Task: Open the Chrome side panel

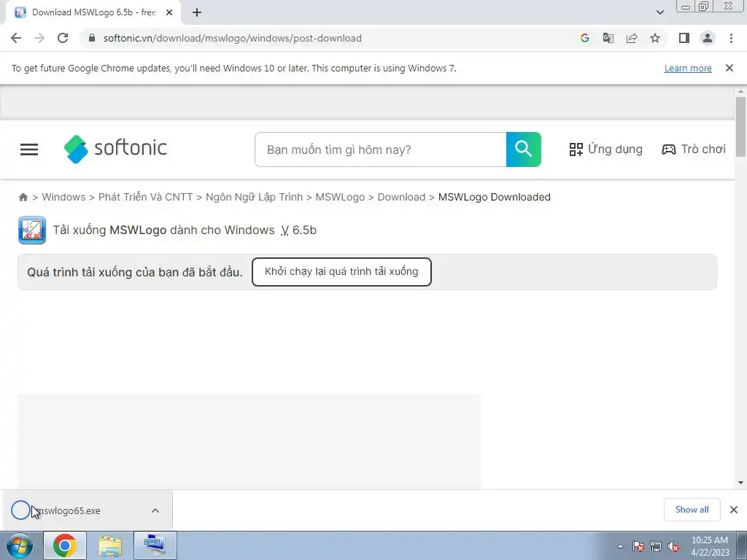Action: click(x=684, y=38)
